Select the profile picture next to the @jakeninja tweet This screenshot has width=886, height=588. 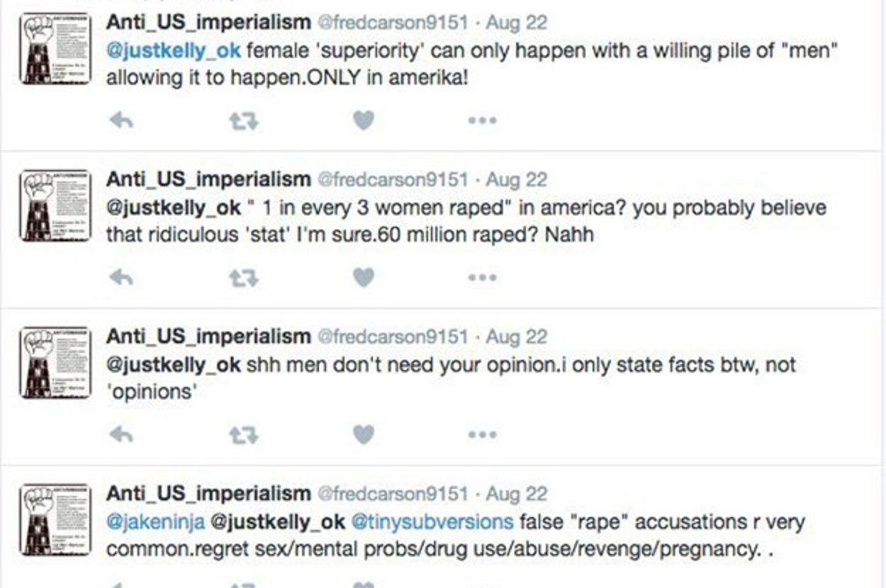(55, 519)
